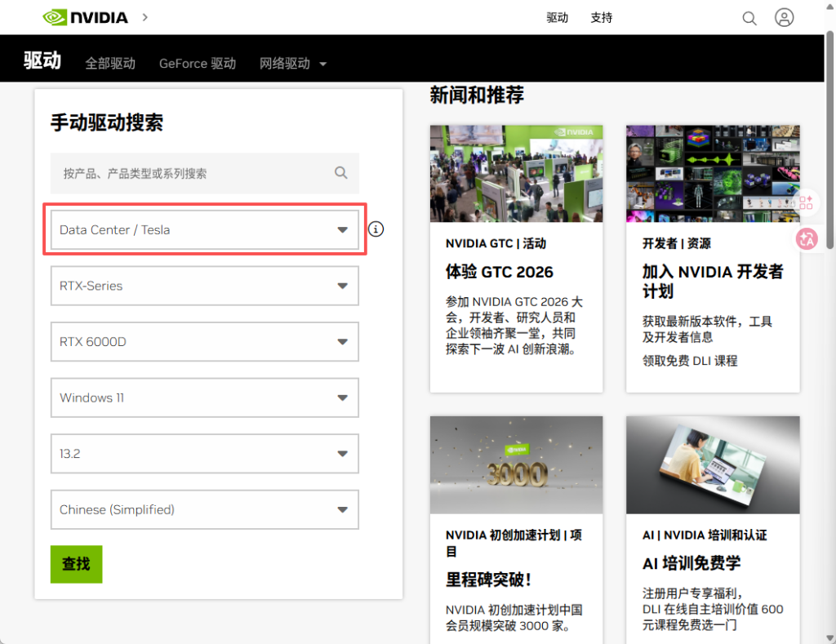Screen dimensions: 836x644
Task: Open the Windows 11 operating system dropdown
Action: 205,398
